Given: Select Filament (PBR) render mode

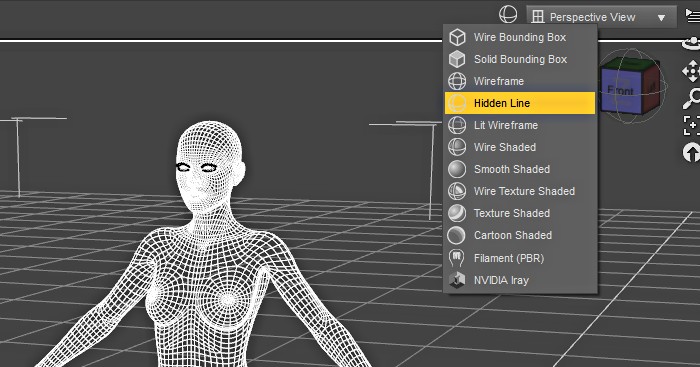Looking at the screenshot, I should [x=521, y=258].
